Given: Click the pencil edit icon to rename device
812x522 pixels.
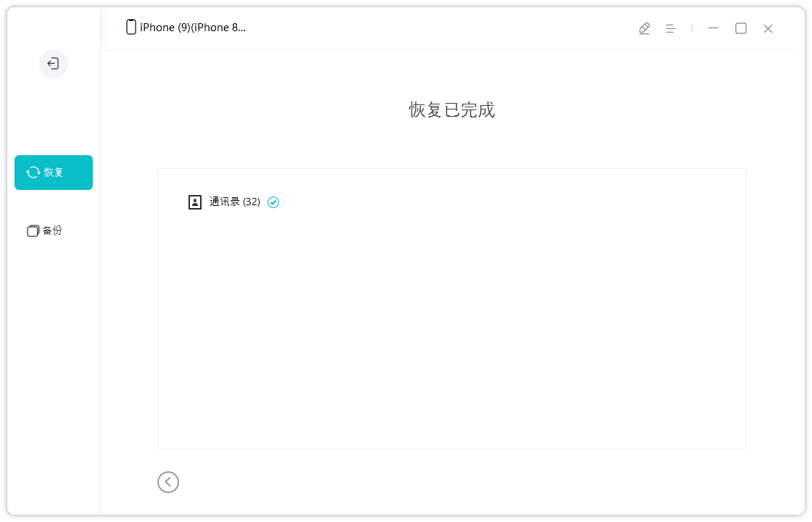Looking at the screenshot, I should [x=645, y=28].
